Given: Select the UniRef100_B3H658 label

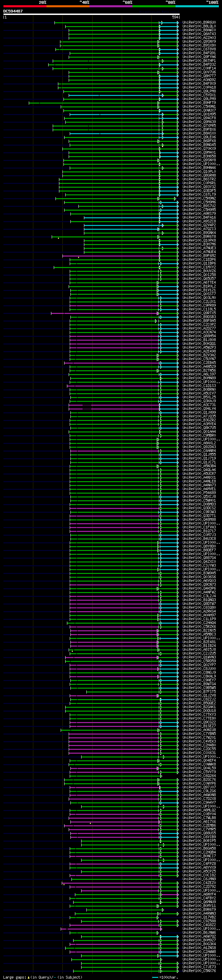Looking at the screenshot, I should (199, 156).
